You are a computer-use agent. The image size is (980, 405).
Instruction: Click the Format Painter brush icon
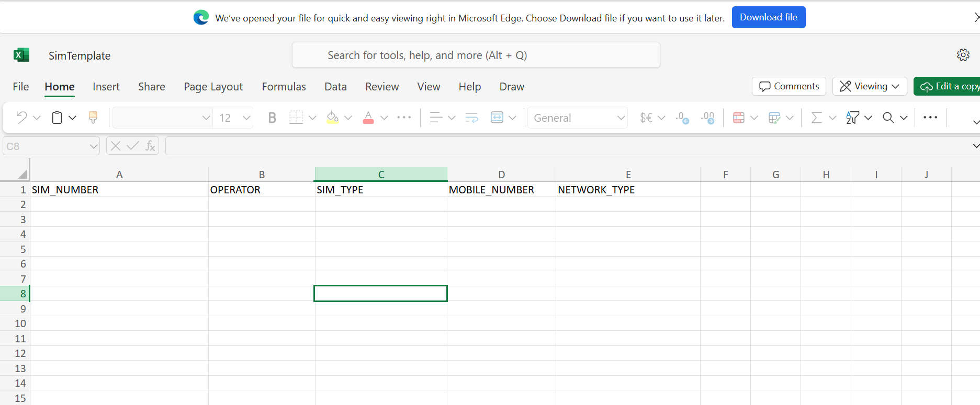pyautogui.click(x=93, y=118)
